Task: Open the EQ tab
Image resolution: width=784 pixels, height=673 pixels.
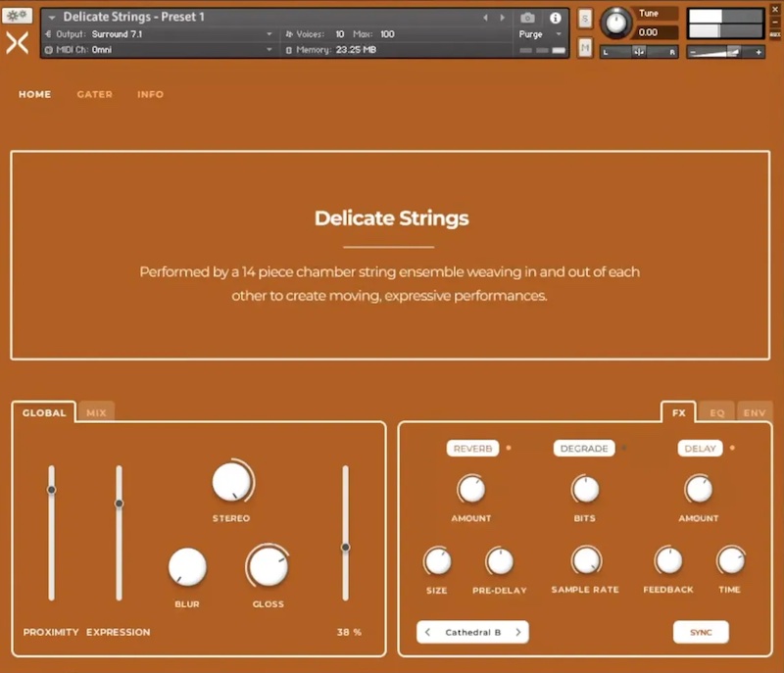Action: pyautogui.click(x=716, y=413)
